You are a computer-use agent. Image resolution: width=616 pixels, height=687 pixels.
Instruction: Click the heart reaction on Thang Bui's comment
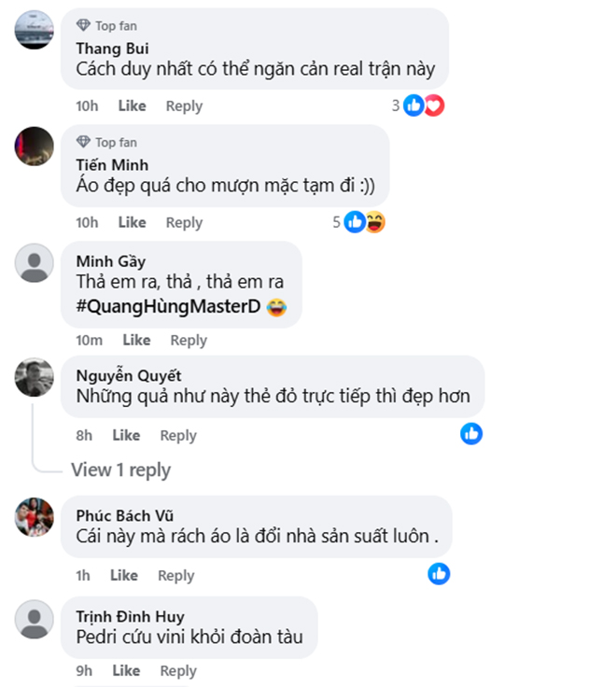point(433,105)
